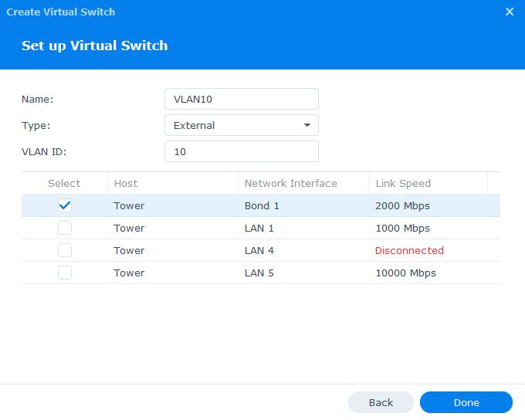Viewport: 525px width, 420px height.
Task: Tick the checkbox for LAN 4
Action: click(x=65, y=250)
